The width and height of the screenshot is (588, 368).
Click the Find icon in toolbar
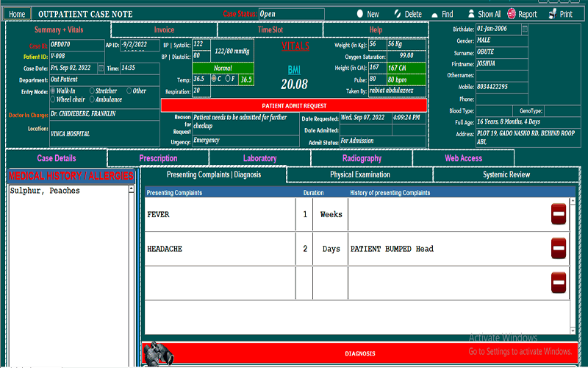tap(434, 14)
